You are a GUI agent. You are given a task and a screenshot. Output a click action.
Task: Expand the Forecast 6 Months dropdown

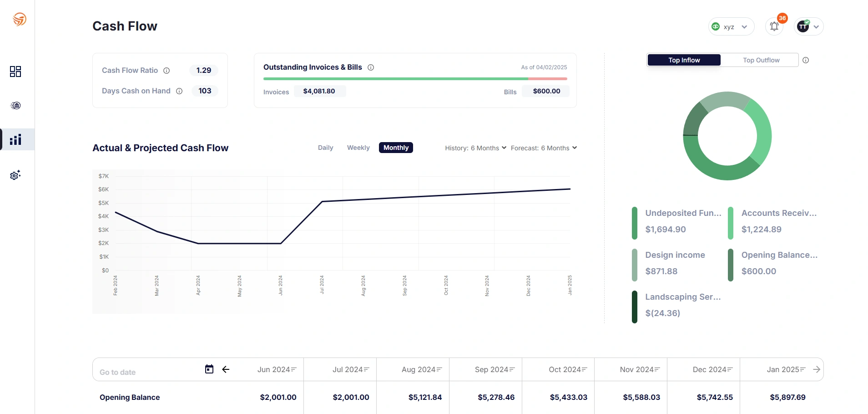pyautogui.click(x=544, y=148)
